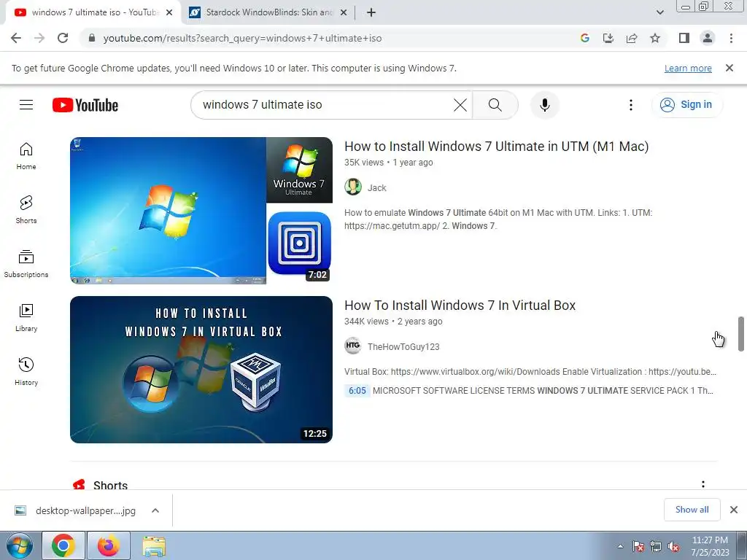This screenshot has height=560, width=747.
Task: Visit Jack's channel by name
Action: click(377, 187)
